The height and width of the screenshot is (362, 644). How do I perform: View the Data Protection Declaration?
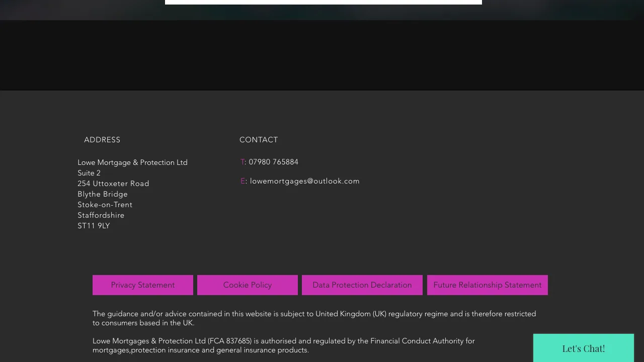362,285
